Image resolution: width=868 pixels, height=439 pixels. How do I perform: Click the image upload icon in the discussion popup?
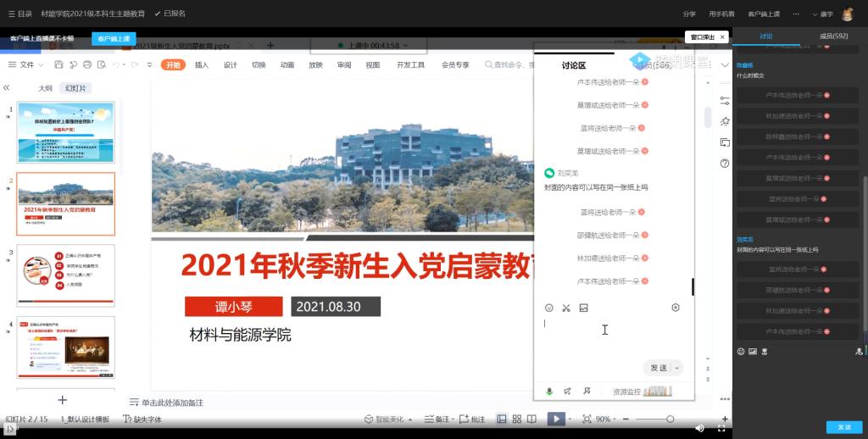click(x=583, y=308)
